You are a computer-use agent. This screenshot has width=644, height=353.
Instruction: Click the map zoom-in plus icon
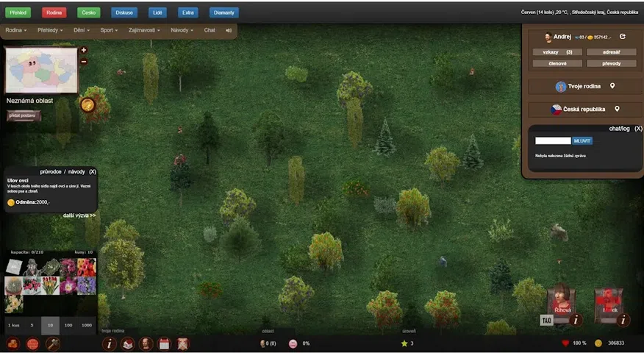(x=84, y=50)
